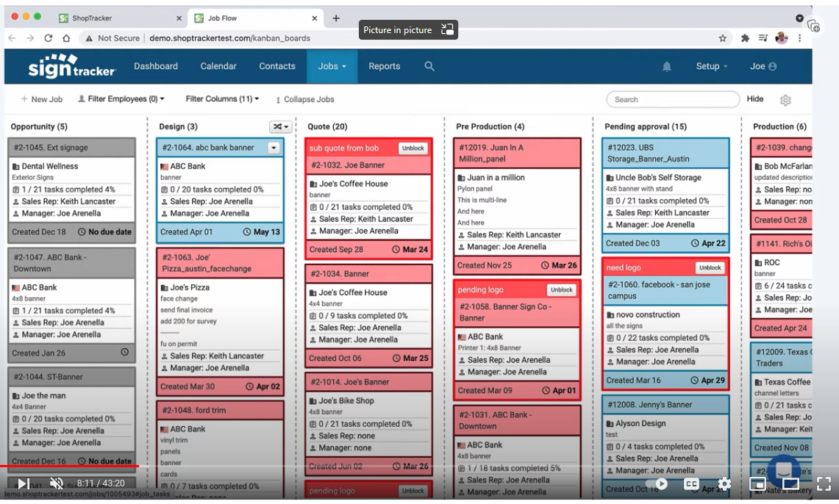Open the Reports page

click(384, 66)
